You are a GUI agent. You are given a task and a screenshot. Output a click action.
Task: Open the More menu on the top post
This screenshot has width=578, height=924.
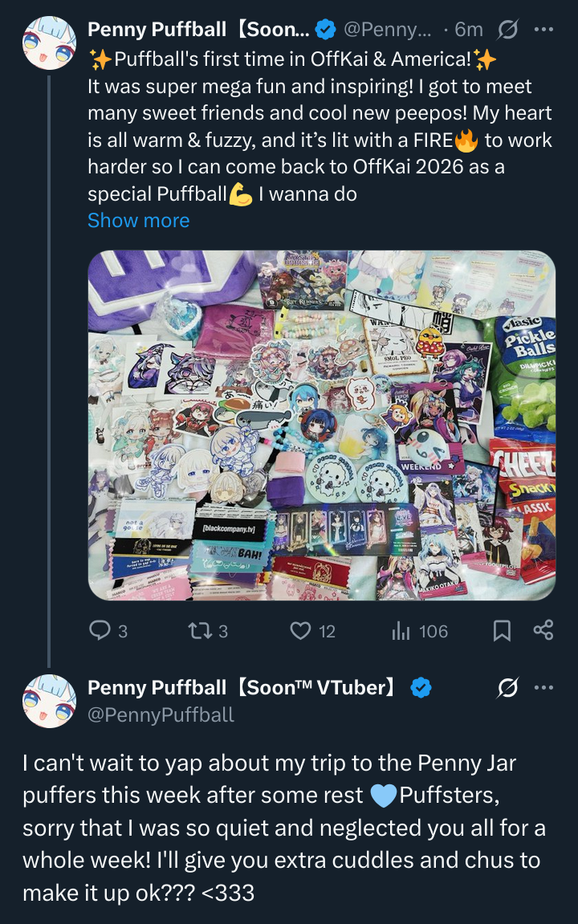click(x=543, y=31)
